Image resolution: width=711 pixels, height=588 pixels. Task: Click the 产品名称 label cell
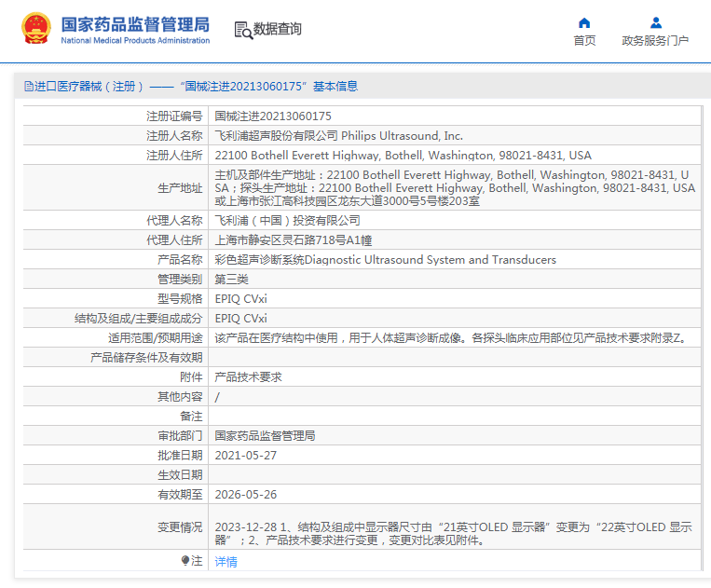pos(116,260)
